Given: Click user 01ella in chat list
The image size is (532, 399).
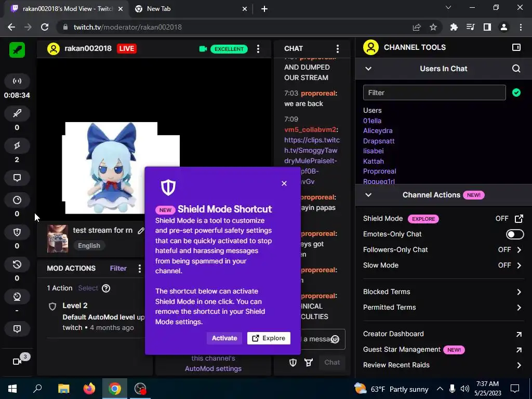Looking at the screenshot, I should (x=372, y=121).
